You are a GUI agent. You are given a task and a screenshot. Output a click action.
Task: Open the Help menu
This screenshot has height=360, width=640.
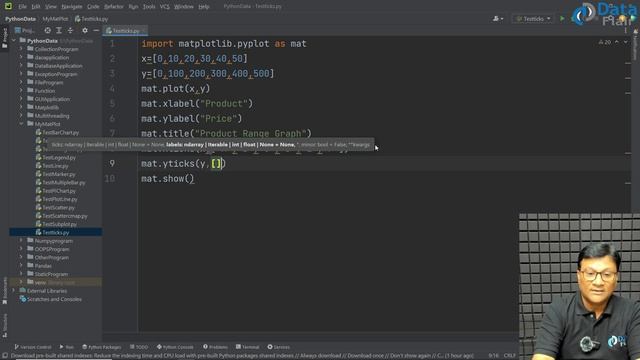pyautogui.click(x=204, y=7)
